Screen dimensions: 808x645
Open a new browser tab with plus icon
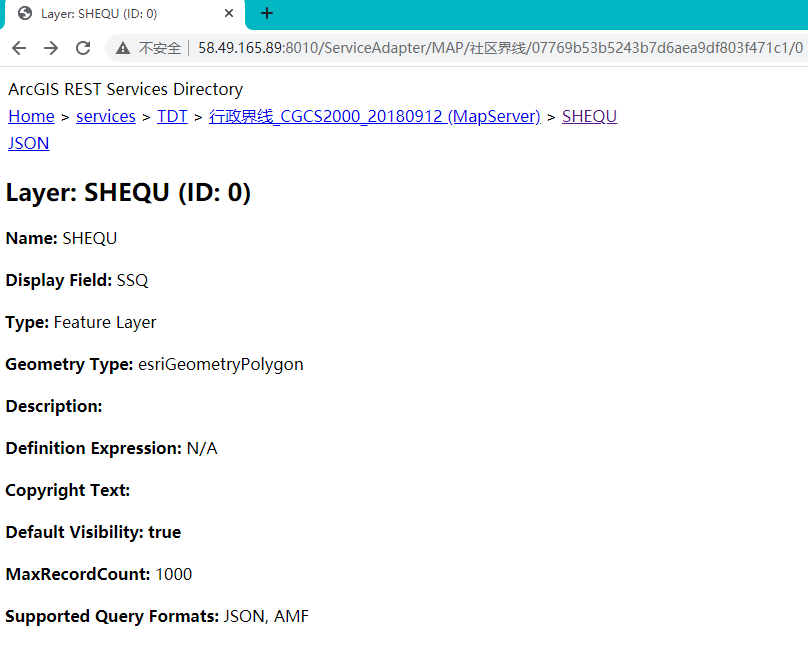point(267,13)
